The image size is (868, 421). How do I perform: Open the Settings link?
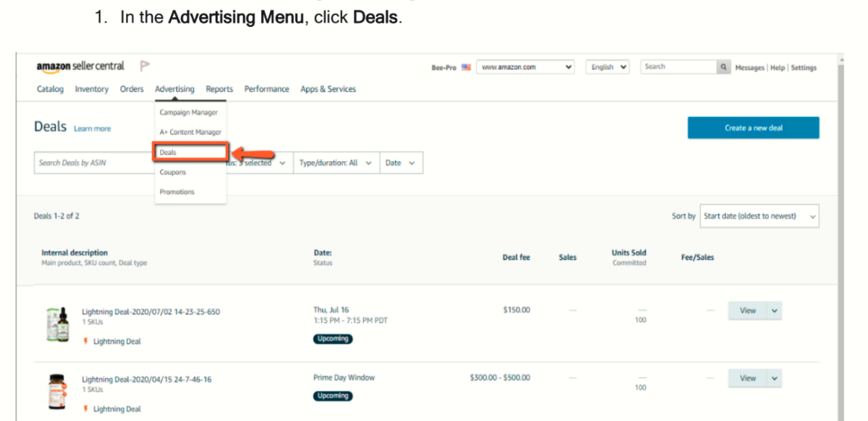(804, 68)
